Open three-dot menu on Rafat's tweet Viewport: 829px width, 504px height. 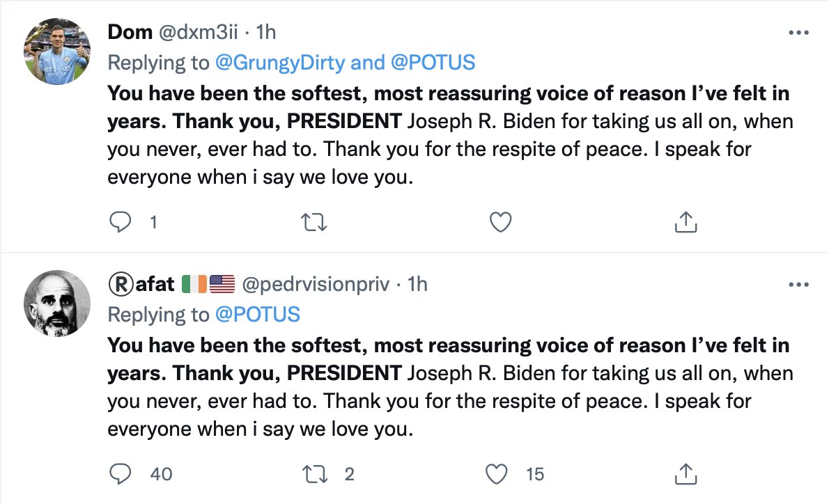click(798, 285)
